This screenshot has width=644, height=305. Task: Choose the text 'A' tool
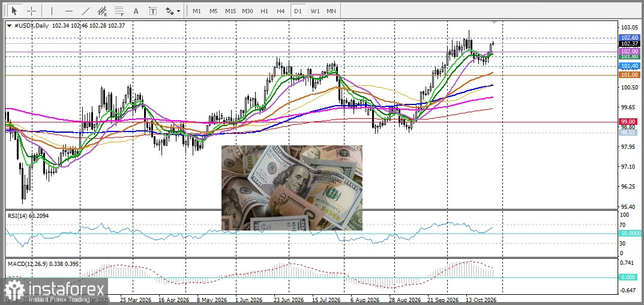coord(136,11)
